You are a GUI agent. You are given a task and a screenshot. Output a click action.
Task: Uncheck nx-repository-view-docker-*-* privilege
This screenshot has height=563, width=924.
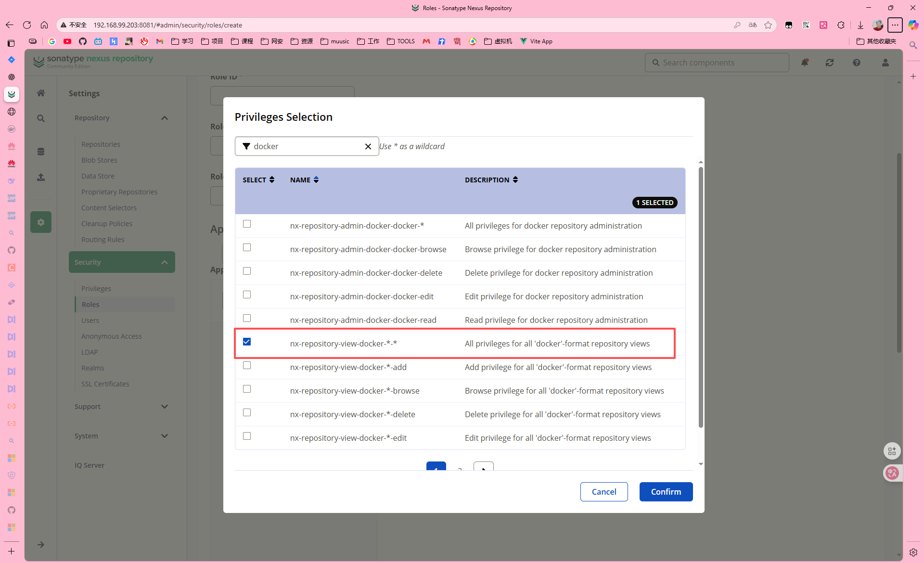pyautogui.click(x=247, y=342)
